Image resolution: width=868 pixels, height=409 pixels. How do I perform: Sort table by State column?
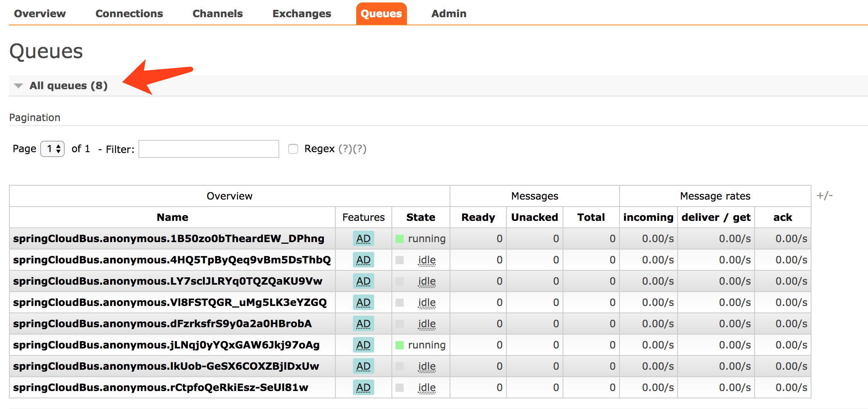[x=420, y=217]
